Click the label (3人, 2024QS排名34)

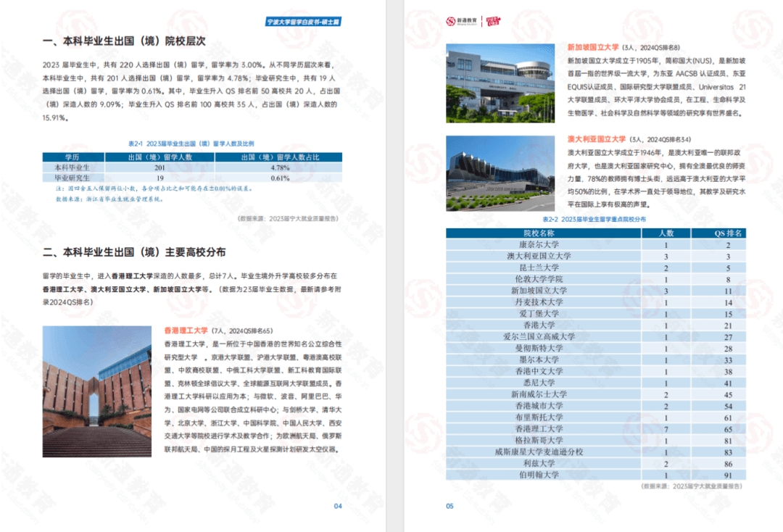tap(660, 139)
